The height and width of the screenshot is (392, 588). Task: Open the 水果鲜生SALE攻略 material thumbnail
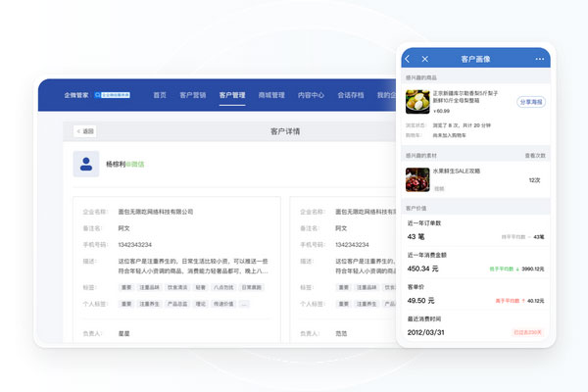coord(417,179)
